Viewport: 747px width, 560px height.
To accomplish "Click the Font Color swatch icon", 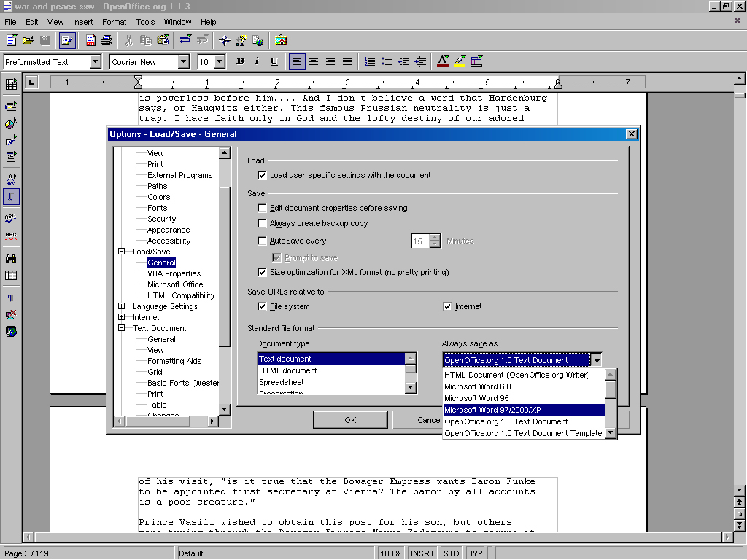I will click(x=442, y=62).
